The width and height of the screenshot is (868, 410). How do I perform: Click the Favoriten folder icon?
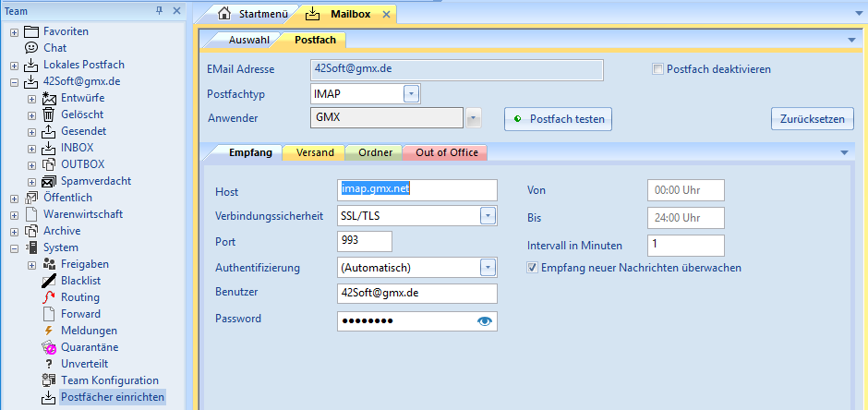click(31, 31)
